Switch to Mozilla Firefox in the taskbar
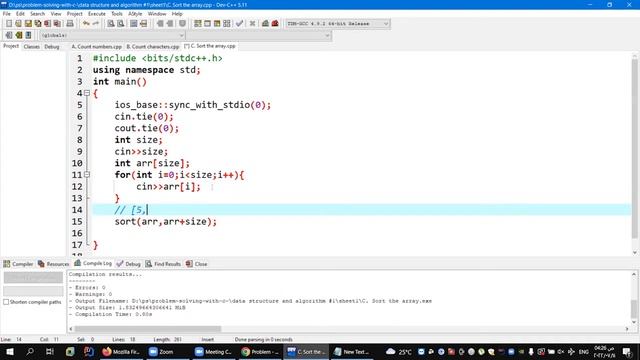 [x=121, y=351]
